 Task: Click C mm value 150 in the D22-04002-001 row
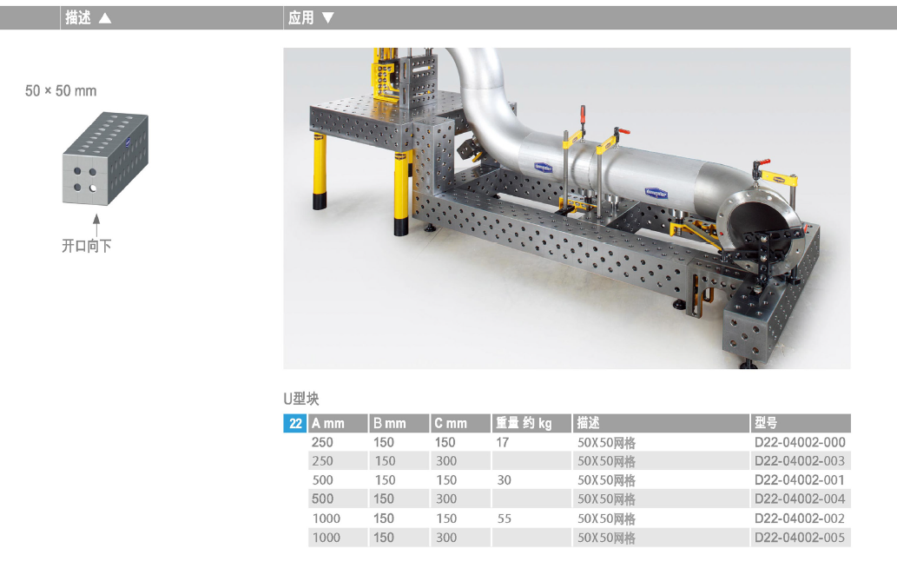point(446,480)
